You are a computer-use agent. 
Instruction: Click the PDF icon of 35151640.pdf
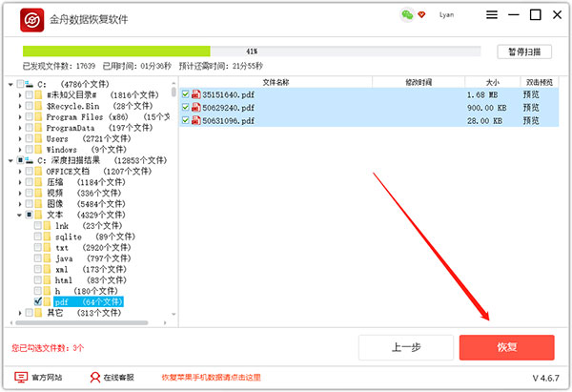pyautogui.click(x=197, y=95)
